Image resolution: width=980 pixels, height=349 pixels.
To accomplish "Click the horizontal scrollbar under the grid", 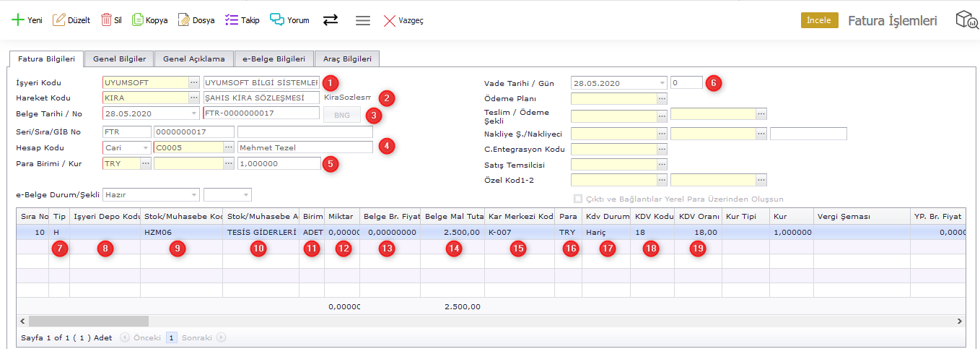I will click(x=88, y=321).
